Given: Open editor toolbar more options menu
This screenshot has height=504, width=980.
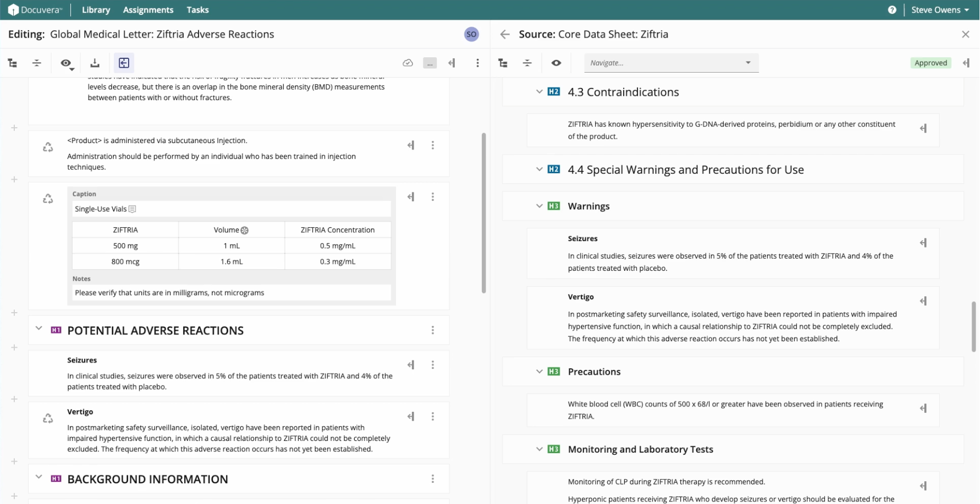Looking at the screenshot, I should (478, 63).
